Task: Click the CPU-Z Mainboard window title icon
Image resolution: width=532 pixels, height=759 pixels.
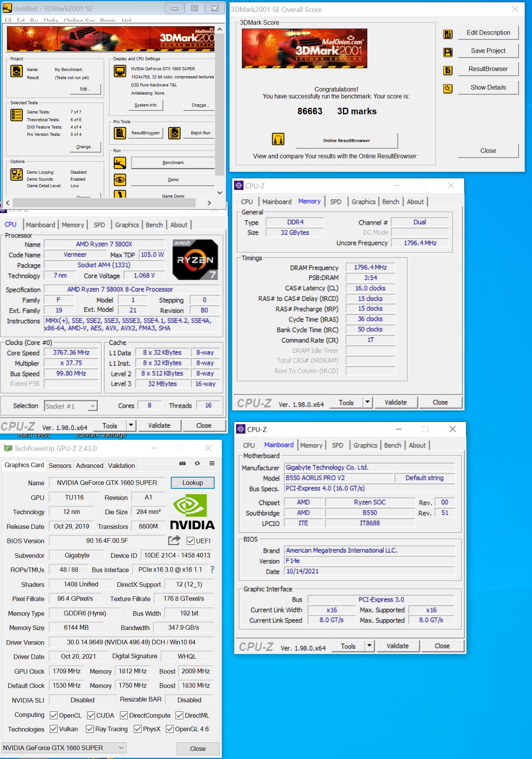Action: (241, 429)
